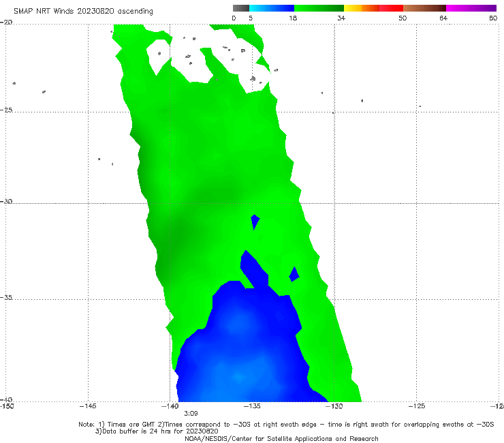Viewport: 504px width, 443px height.
Task: Click the longitude label '-145'
Action: click(x=88, y=406)
